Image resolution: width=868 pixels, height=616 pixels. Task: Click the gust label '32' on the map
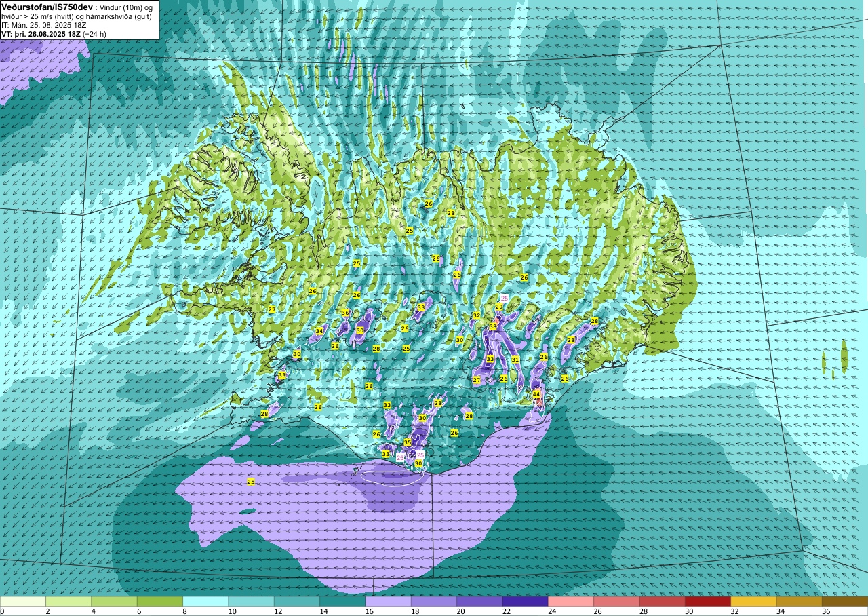pos(477,315)
